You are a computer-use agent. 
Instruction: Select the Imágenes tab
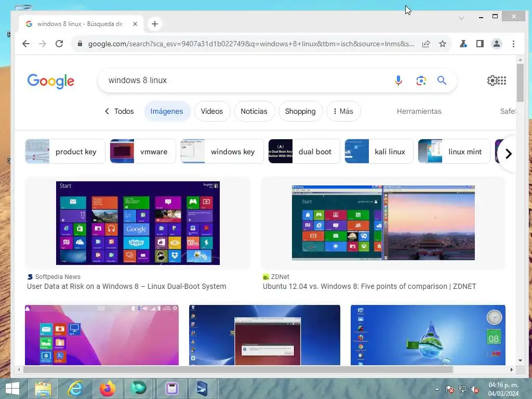[x=167, y=111]
